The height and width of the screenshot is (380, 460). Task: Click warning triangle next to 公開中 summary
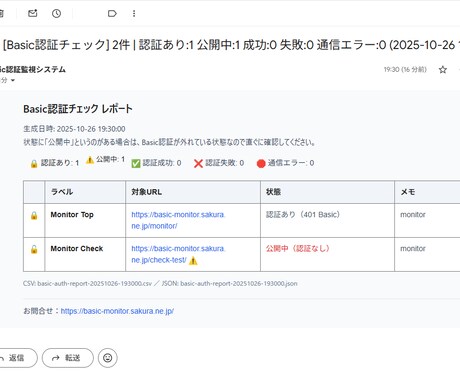point(90,160)
